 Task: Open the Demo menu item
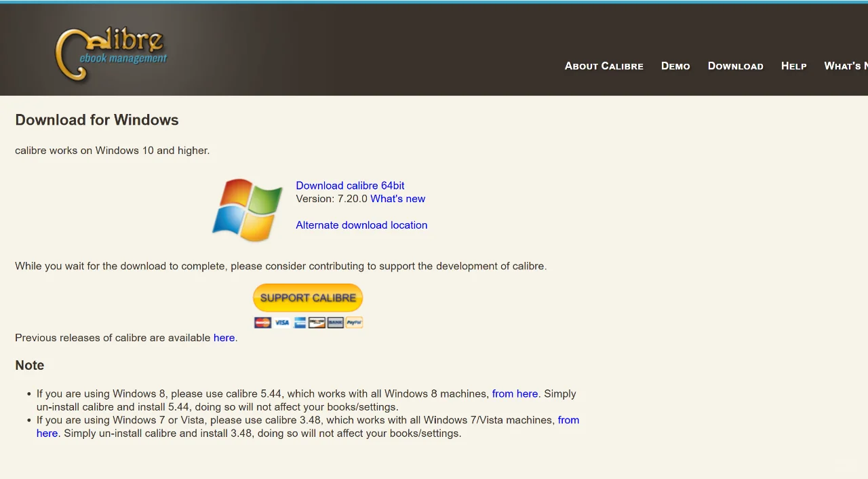click(675, 66)
